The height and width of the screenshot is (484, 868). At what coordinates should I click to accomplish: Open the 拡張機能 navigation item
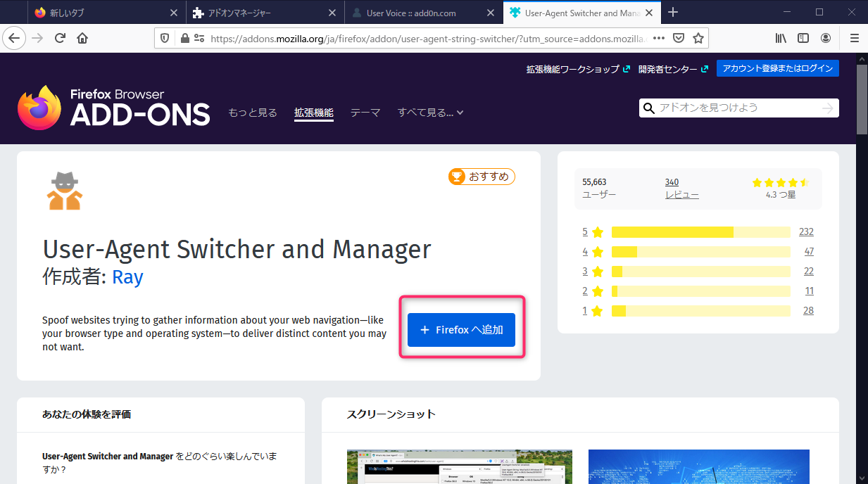click(314, 113)
